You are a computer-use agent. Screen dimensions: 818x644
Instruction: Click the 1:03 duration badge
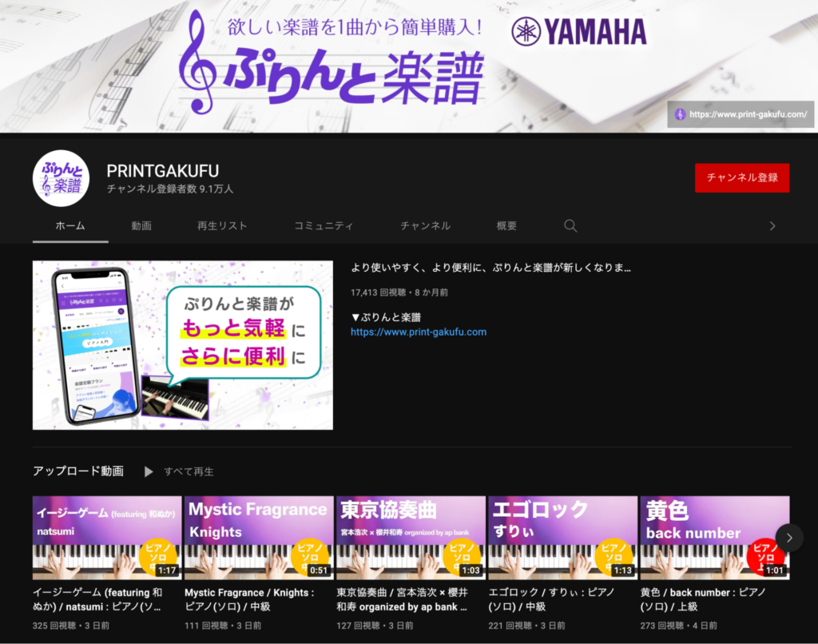[x=471, y=570]
